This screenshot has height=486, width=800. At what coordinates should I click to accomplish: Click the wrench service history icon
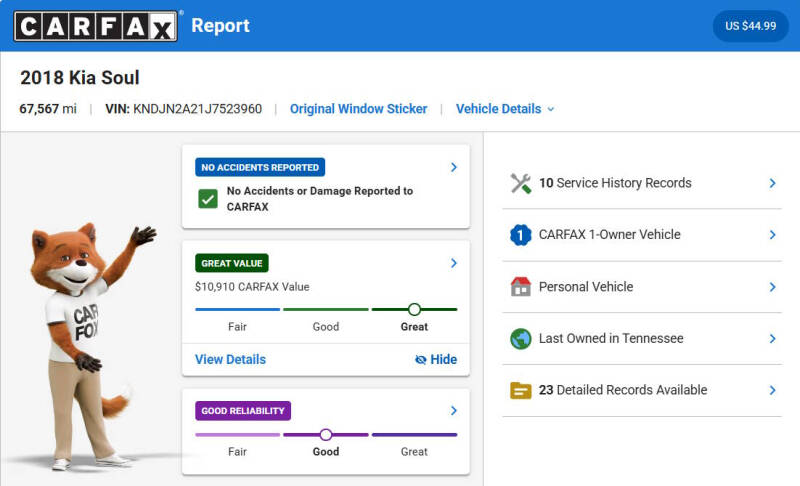tap(520, 184)
